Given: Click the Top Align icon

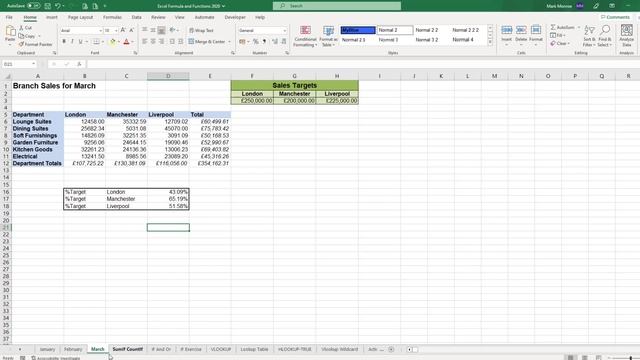Looking at the screenshot, I should [x=144, y=30].
